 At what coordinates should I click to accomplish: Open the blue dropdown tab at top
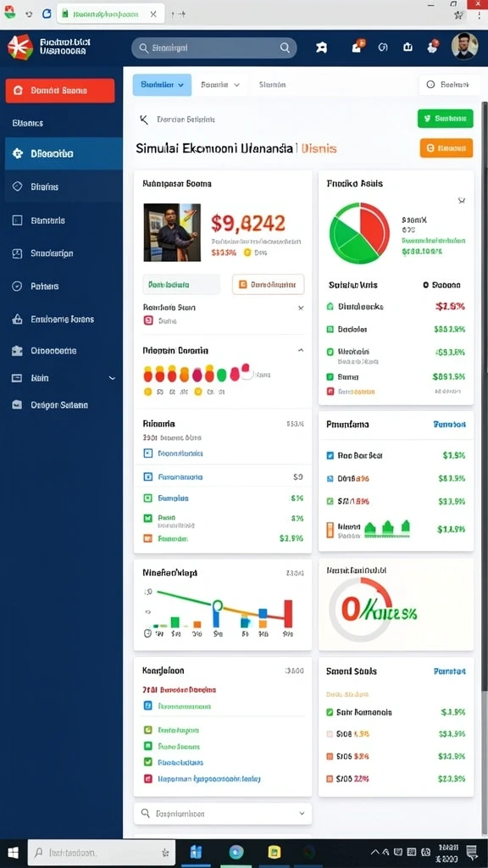coord(162,85)
